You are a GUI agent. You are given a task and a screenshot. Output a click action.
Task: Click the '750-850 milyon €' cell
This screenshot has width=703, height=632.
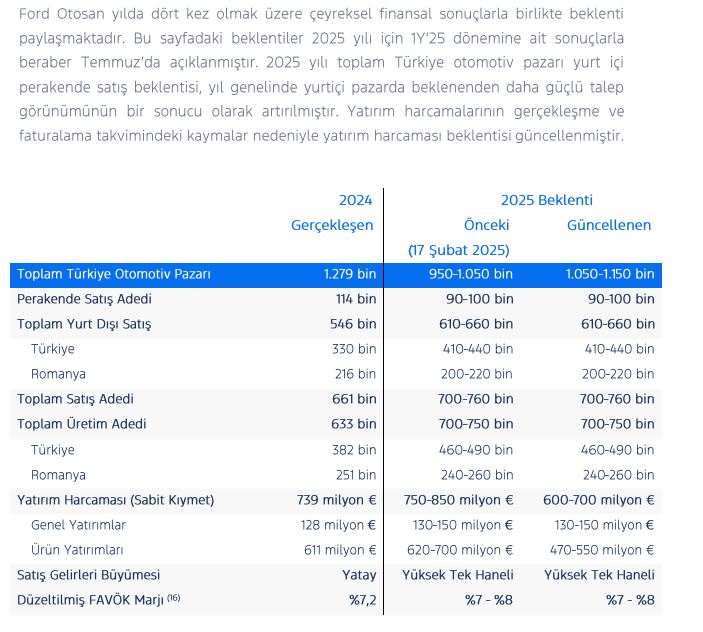click(x=458, y=500)
